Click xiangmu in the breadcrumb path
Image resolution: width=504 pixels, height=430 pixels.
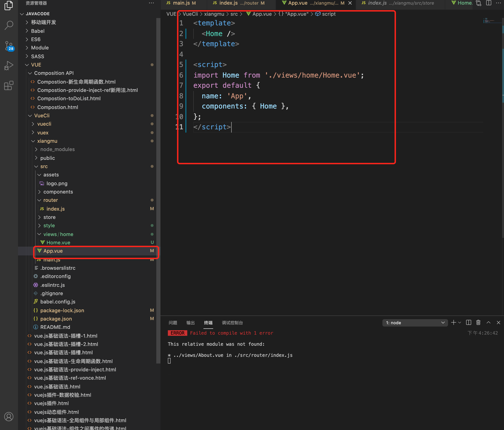click(x=214, y=14)
